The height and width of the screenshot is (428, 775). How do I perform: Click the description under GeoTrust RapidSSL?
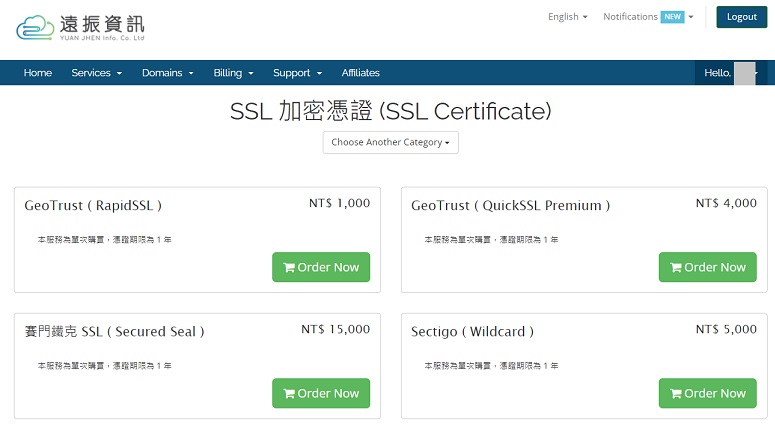coord(105,240)
